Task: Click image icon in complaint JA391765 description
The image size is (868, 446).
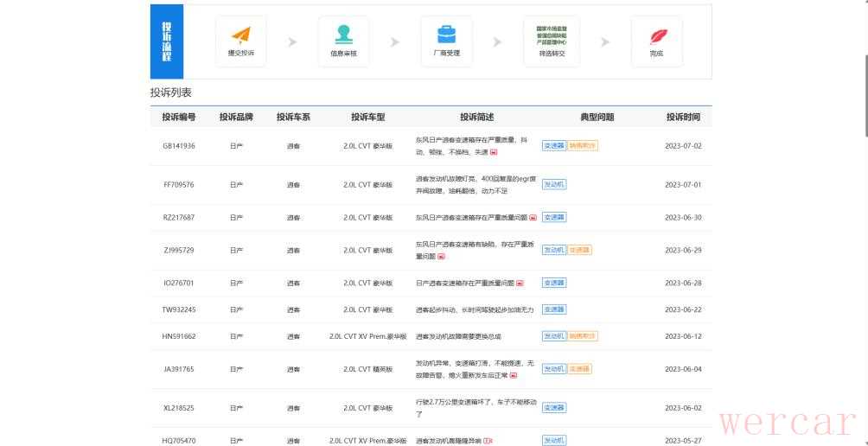Action: tap(514, 376)
